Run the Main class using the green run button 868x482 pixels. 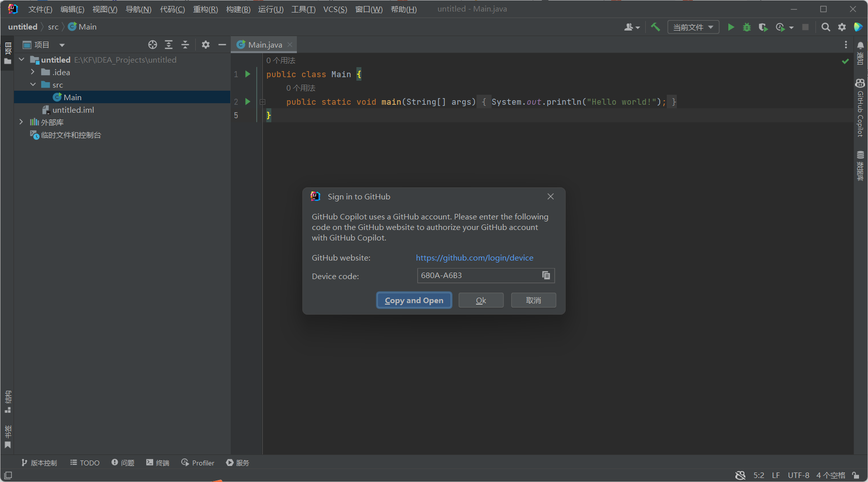pos(731,27)
